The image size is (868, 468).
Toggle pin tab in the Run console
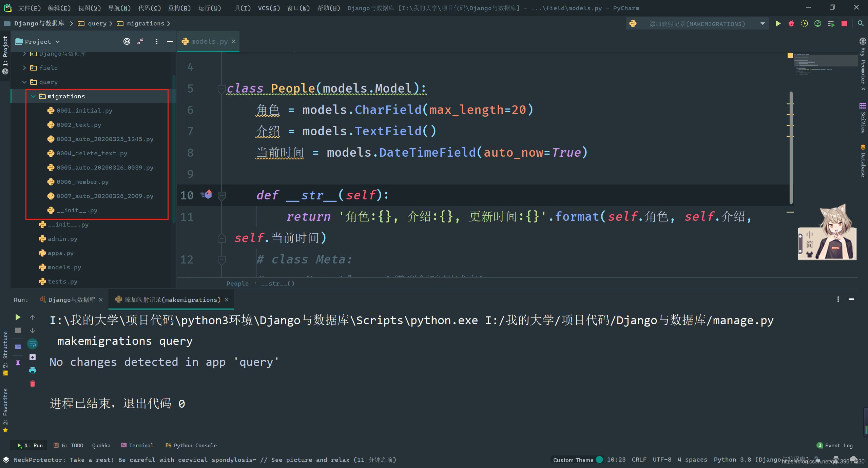(18, 364)
